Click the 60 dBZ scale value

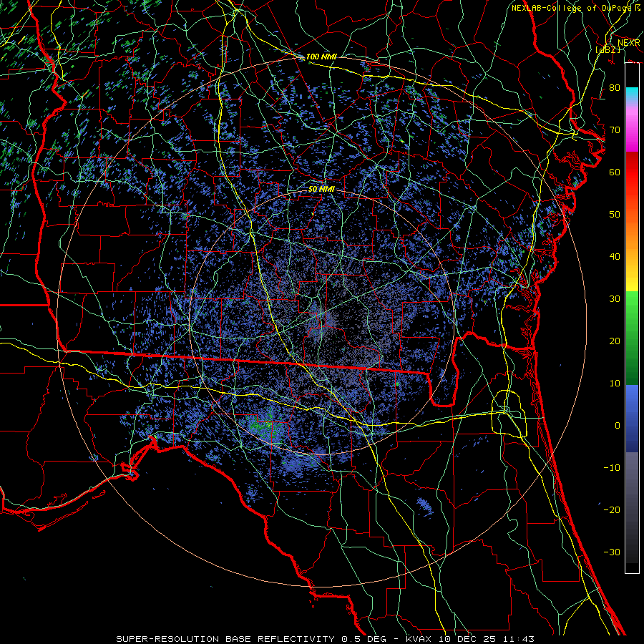615,172
